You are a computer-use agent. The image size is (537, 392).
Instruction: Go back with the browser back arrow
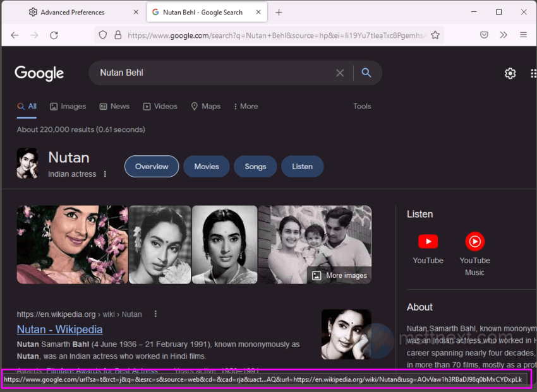15,35
